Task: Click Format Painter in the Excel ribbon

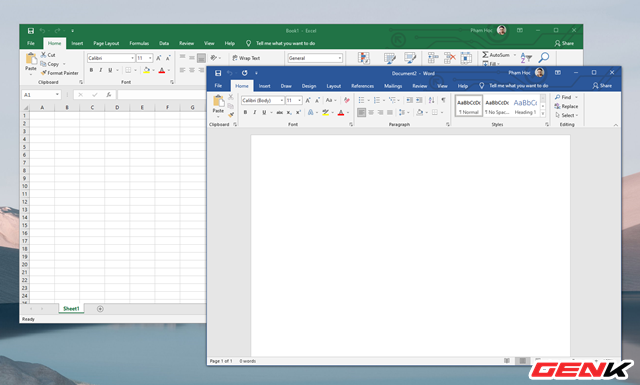Action: (60, 73)
